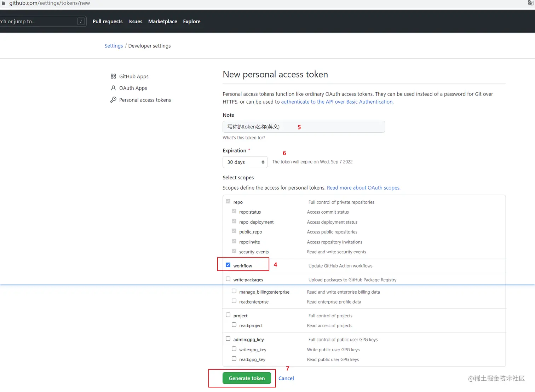The height and width of the screenshot is (392, 535).
Task: Click 'Access repository invitations' description
Action: [334, 242]
